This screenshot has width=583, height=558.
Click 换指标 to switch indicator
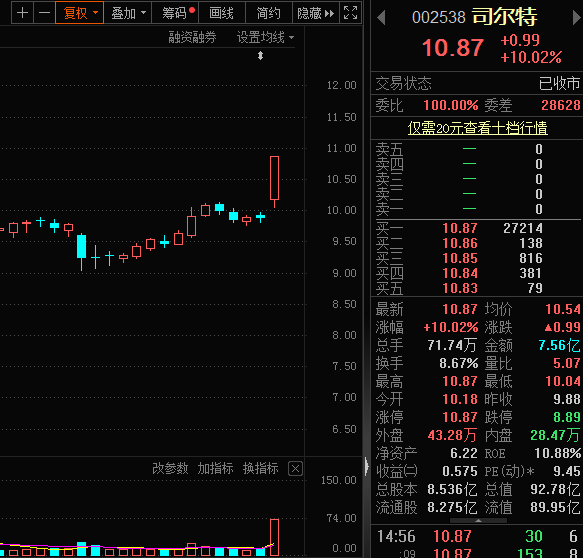point(261,468)
